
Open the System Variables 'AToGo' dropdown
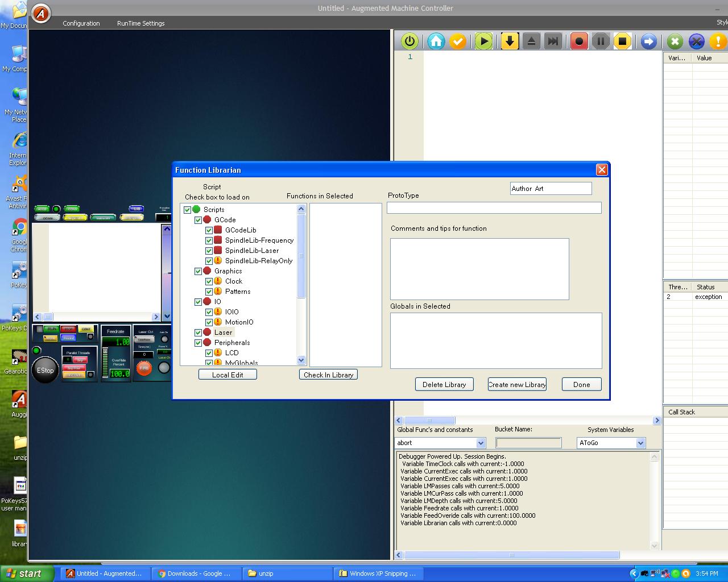(640, 443)
